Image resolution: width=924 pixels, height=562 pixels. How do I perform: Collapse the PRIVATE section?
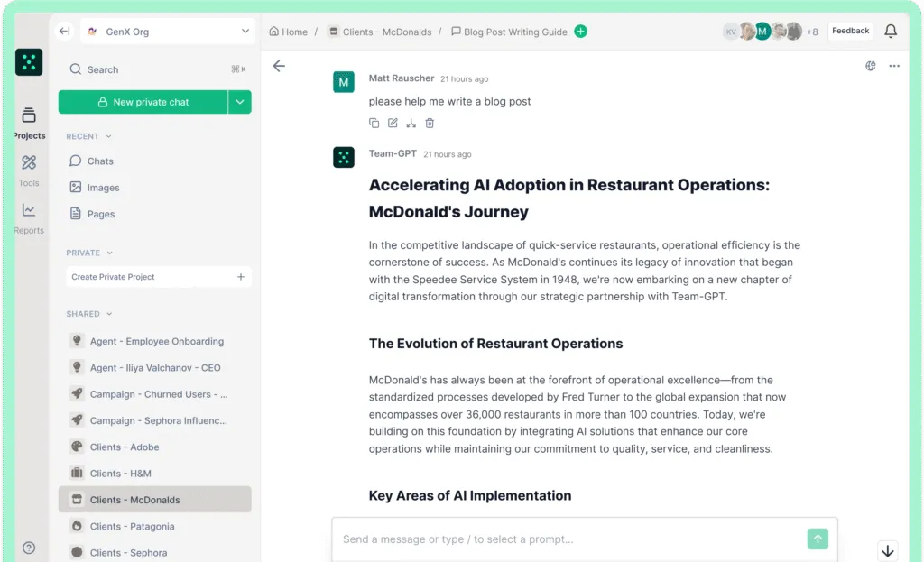[x=89, y=253]
